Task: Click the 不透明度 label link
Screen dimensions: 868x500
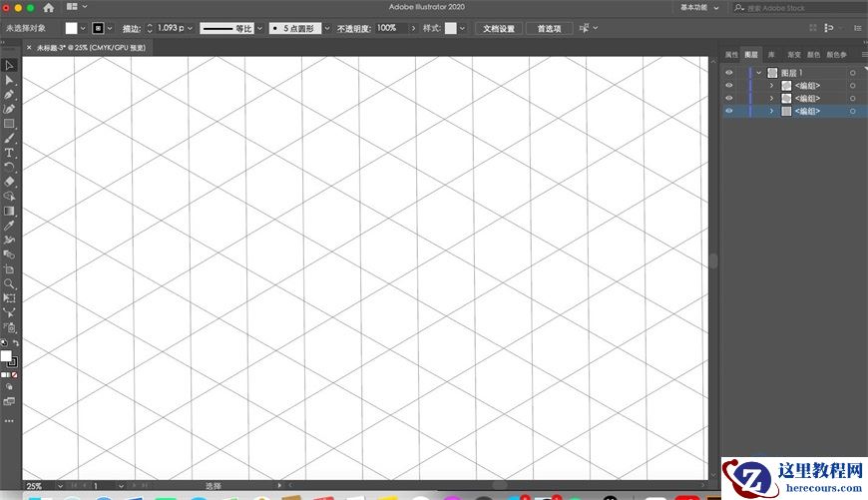Action: pos(353,28)
